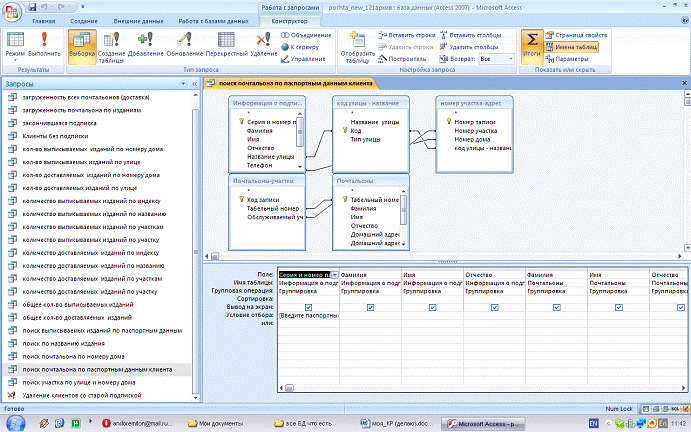Open the Главная ribbon tab
691x432 pixels.
click(44, 19)
